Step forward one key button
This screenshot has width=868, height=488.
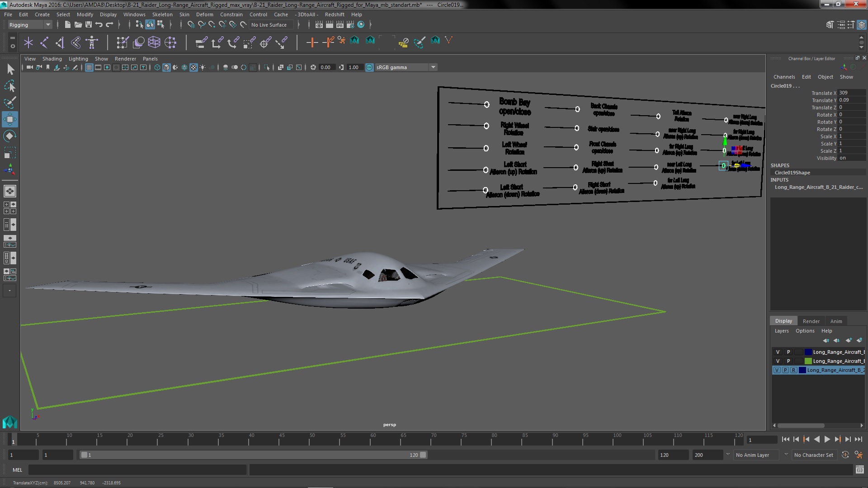(x=837, y=439)
